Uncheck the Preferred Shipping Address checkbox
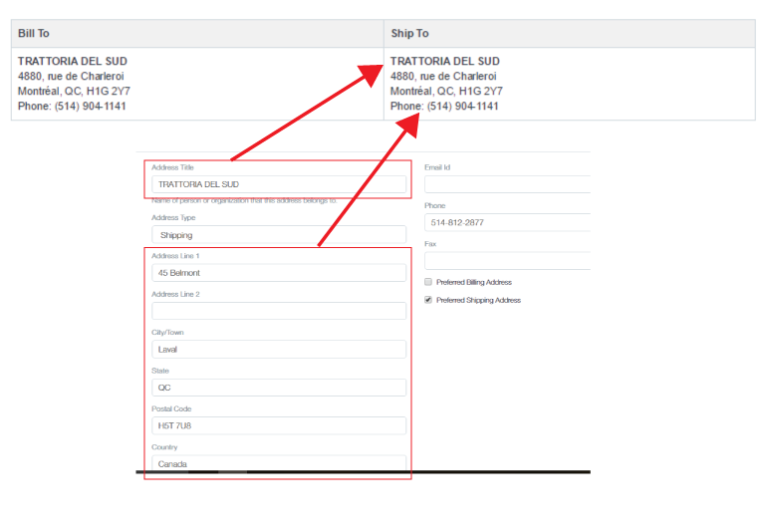Image resolution: width=766 pixels, height=532 pixels. (x=428, y=300)
